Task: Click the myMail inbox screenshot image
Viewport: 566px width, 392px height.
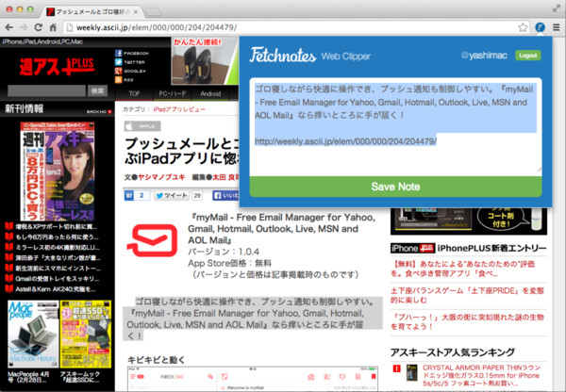Action: (x=253, y=379)
